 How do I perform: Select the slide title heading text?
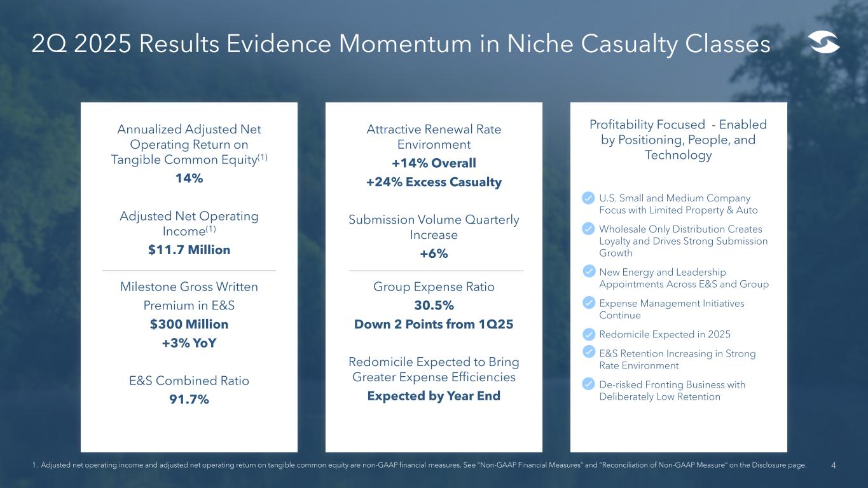coord(401,44)
